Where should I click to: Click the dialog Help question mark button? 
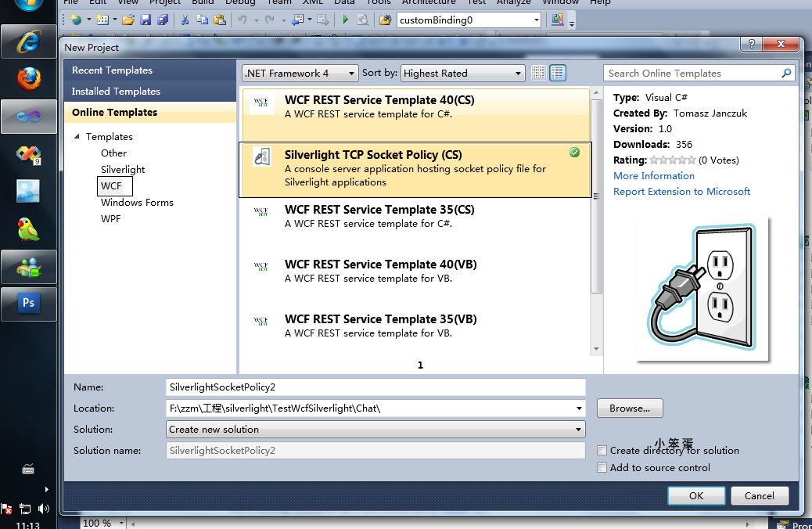(752, 44)
